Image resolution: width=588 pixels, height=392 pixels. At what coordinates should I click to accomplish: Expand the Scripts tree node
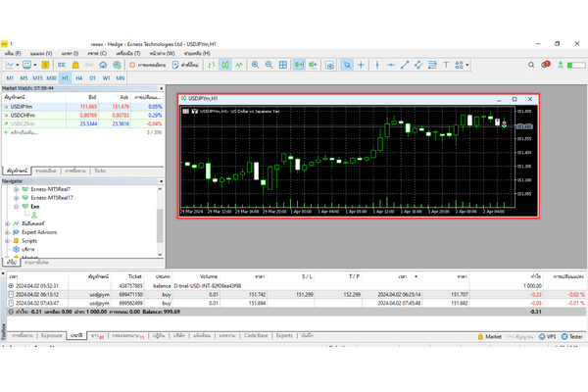(7, 240)
